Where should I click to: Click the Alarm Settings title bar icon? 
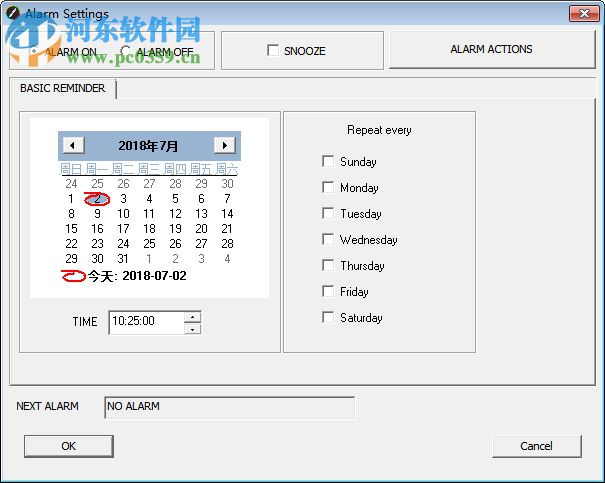click(13, 13)
